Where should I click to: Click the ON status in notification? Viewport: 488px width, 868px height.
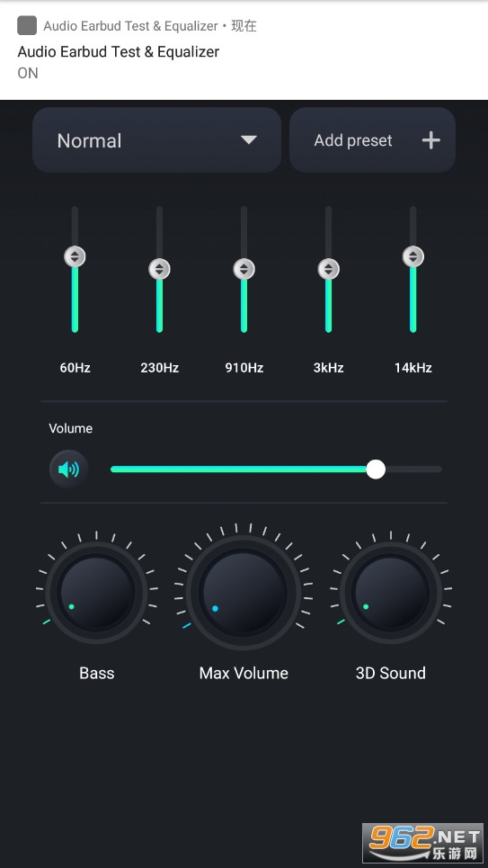click(28, 73)
